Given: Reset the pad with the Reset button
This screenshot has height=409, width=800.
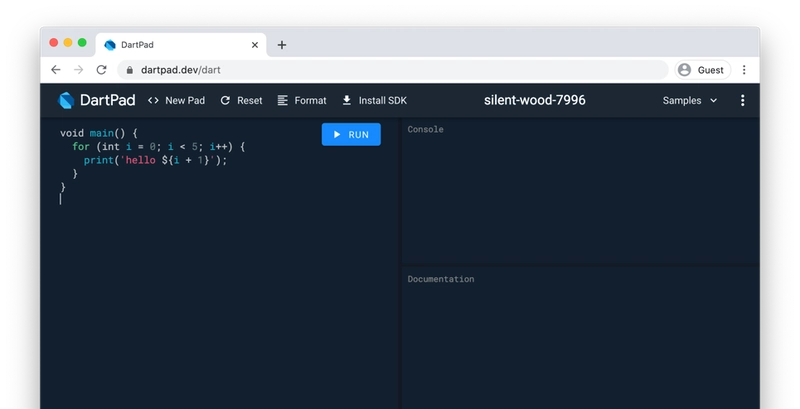Looking at the screenshot, I should click(x=241, y=100).
